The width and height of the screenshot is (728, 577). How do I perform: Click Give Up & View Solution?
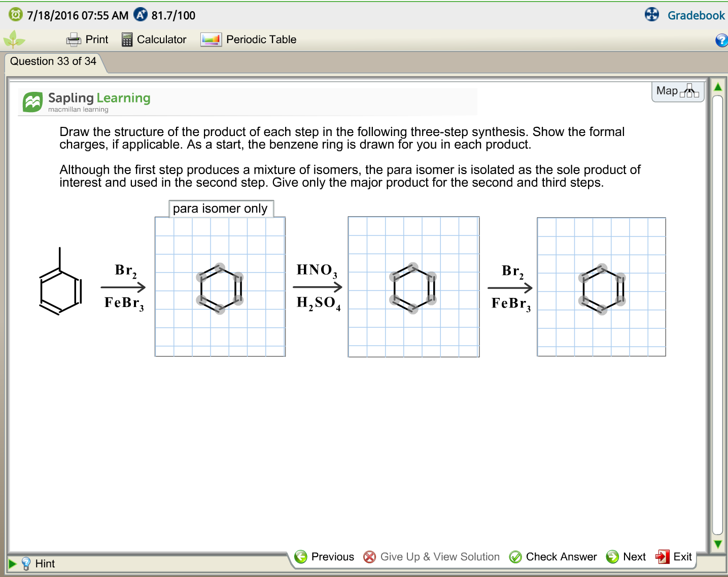pos(432,557)
